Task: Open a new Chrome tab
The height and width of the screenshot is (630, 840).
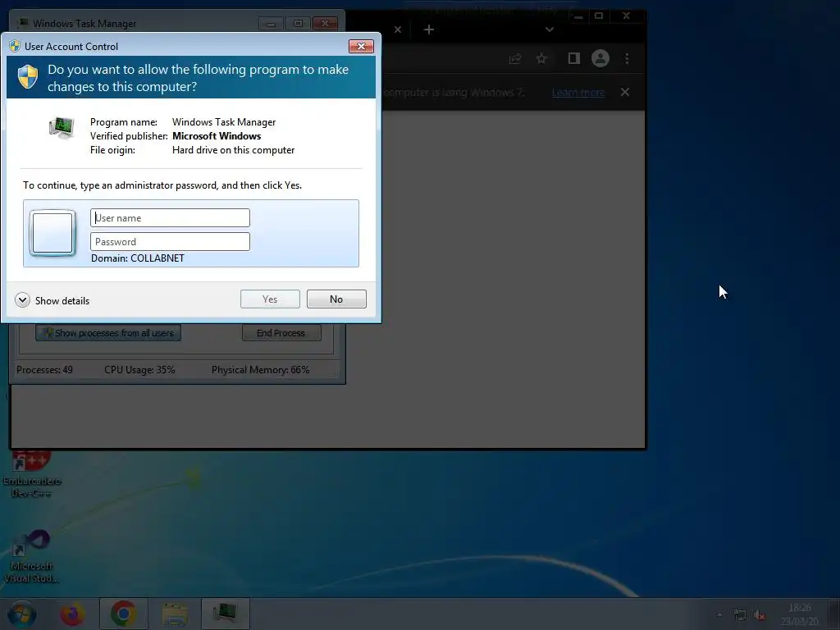Action: pyautogui.click(x=428, y=30)
